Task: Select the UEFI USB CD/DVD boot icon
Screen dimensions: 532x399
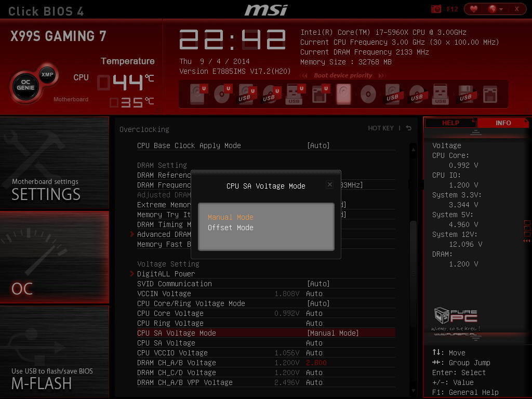Action: point(271,94)
